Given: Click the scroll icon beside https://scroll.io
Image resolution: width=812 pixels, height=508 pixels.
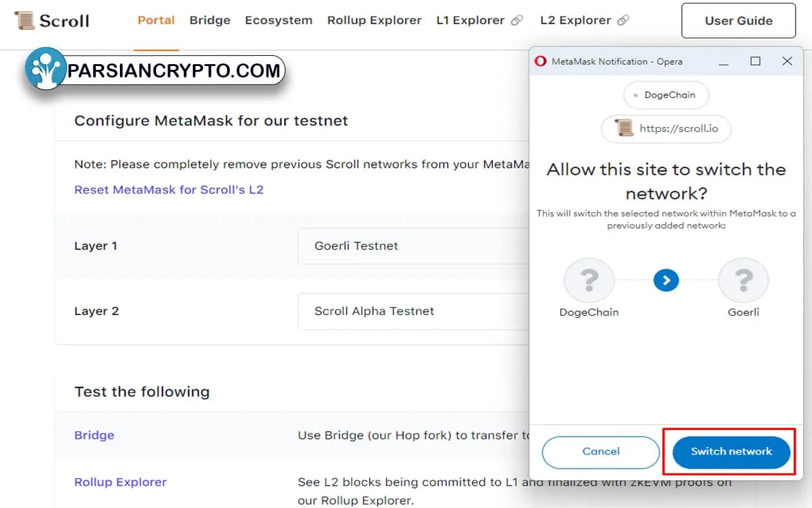Looking at the screenshot, I should click(624, 128).
